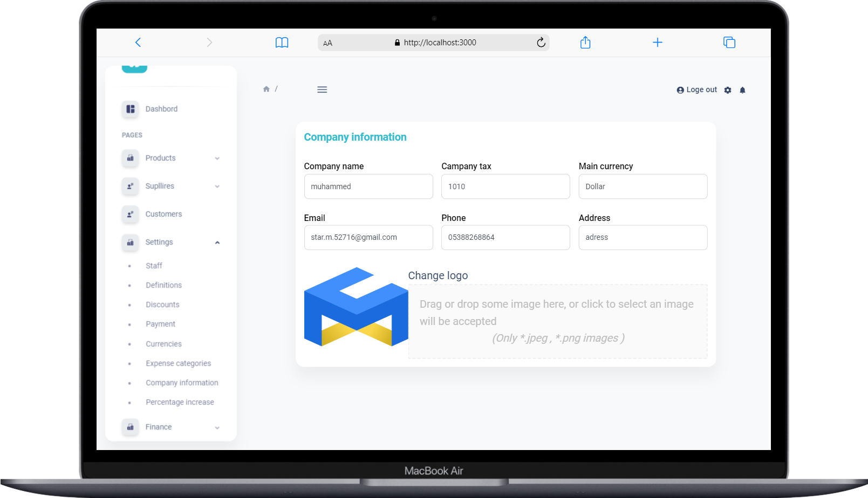
Task: Click inside the Address input field
Action: click(x=643, y=237)
